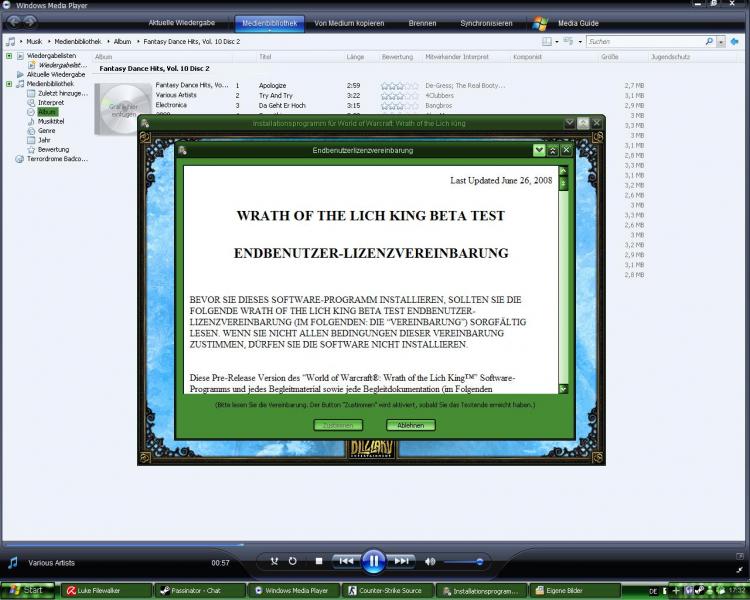The image size is (750, 600).
Task: Click the DE language indicator
Action: [x=653, y=591]
